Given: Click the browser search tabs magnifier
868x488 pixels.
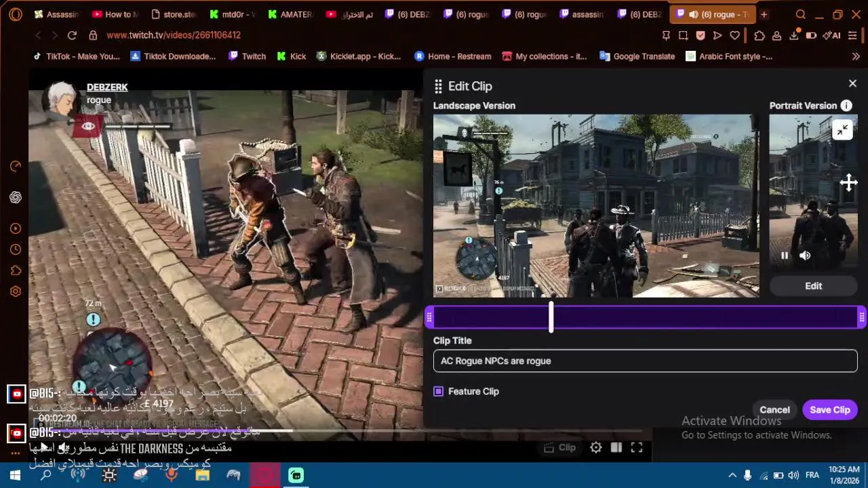Looking at the screenshot, I should [x=801, y=14].
